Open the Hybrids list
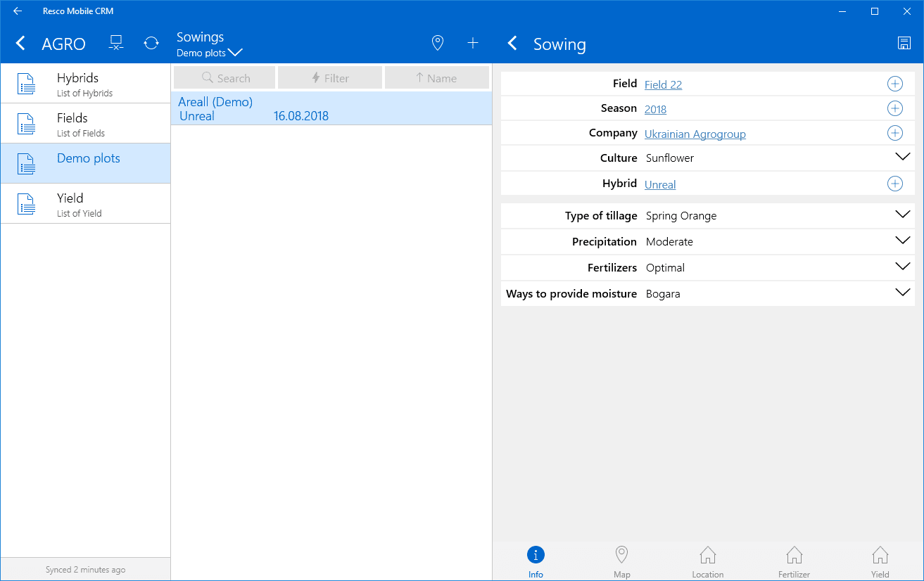Screen dimensions: 924x581 point(85,84)
